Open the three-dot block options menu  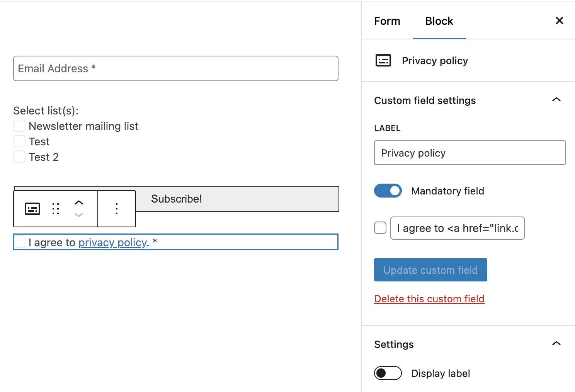pos(116,209)
